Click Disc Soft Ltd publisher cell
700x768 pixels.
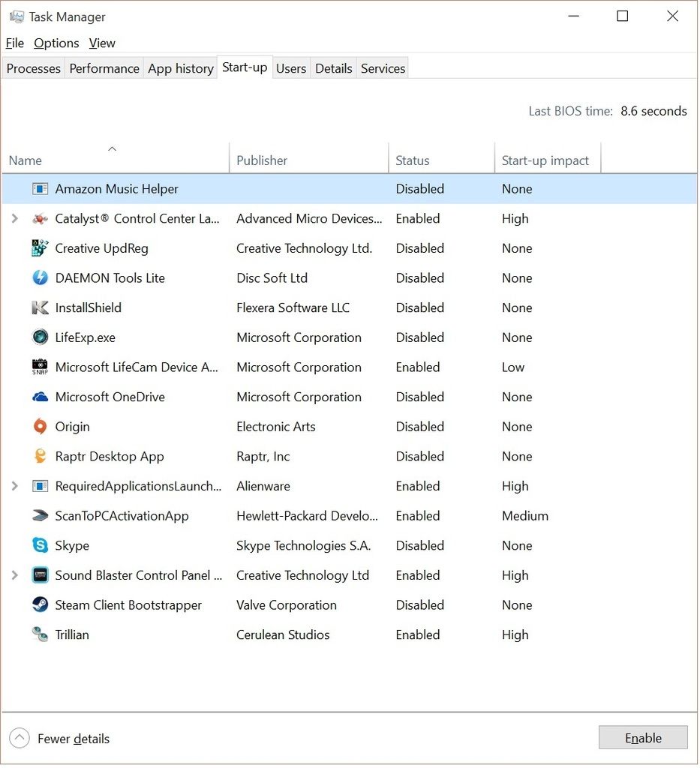pos(272,278)
